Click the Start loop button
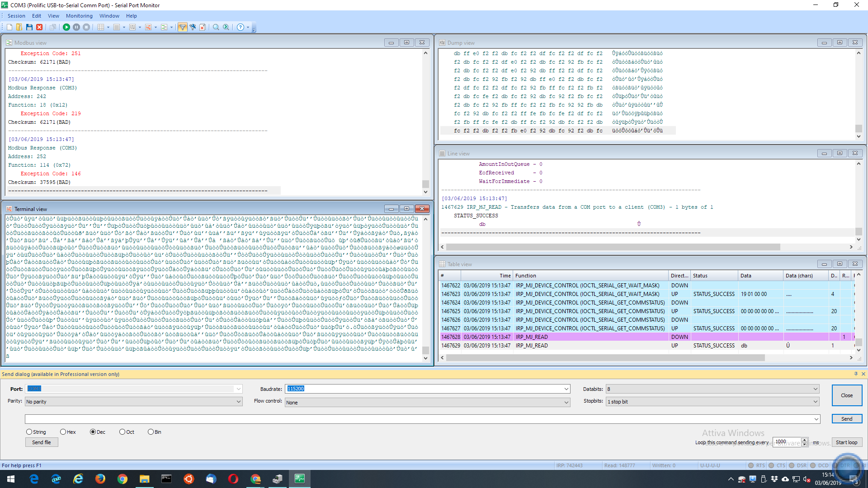The height and width of the screenshot is (488, 868). coord(847,441)
